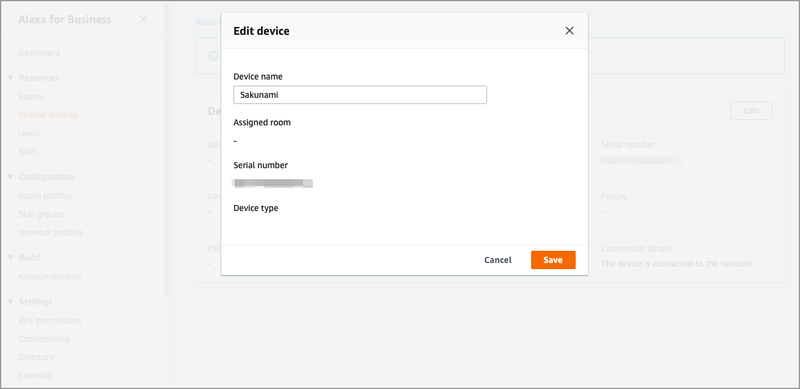Image resolution: width=800 pixels, height=389 pixels.
Task: Close the Edit device dialog
Action: pos(569,31)
